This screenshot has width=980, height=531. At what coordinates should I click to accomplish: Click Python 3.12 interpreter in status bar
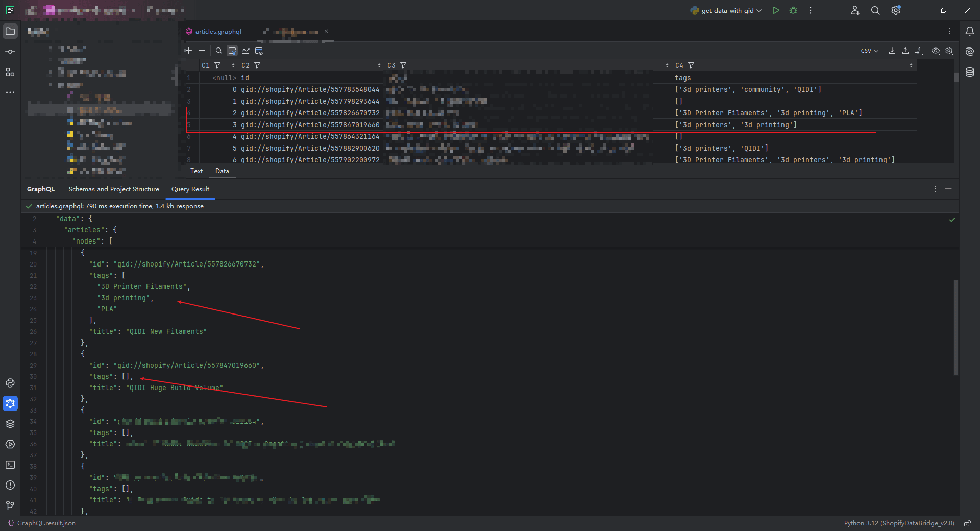[898, 523]
